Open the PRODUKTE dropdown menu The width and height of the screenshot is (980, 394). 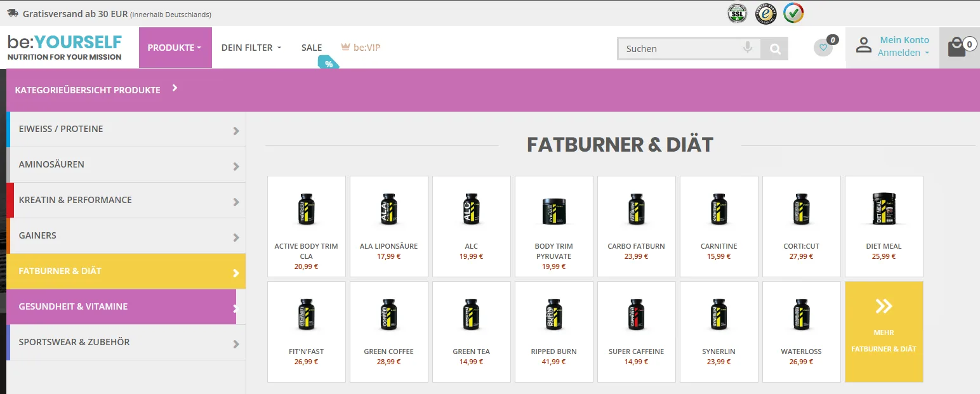pyautogui.click(x=175, y=48)
